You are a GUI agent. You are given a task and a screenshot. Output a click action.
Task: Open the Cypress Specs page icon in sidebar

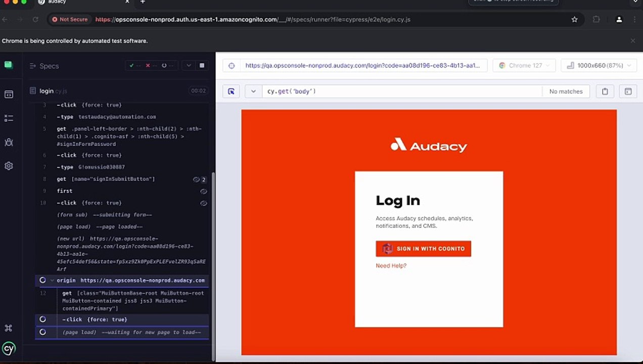(8, 65)
